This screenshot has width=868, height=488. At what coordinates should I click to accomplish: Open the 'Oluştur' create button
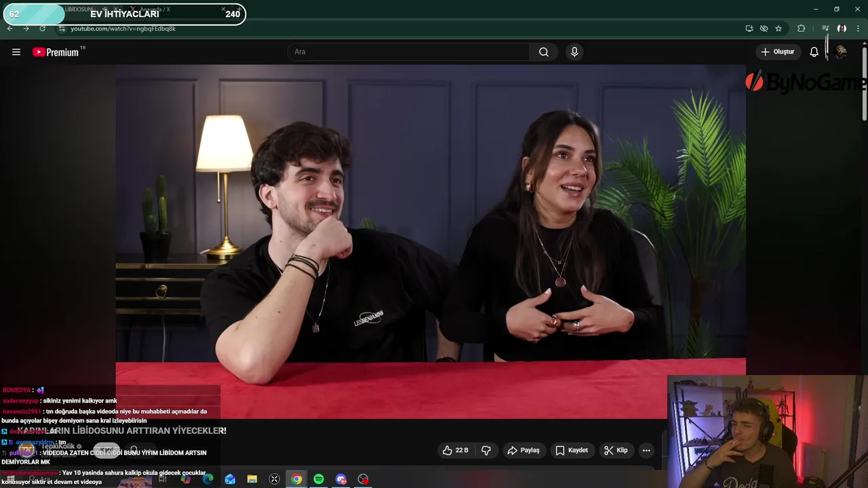(778, 52)
